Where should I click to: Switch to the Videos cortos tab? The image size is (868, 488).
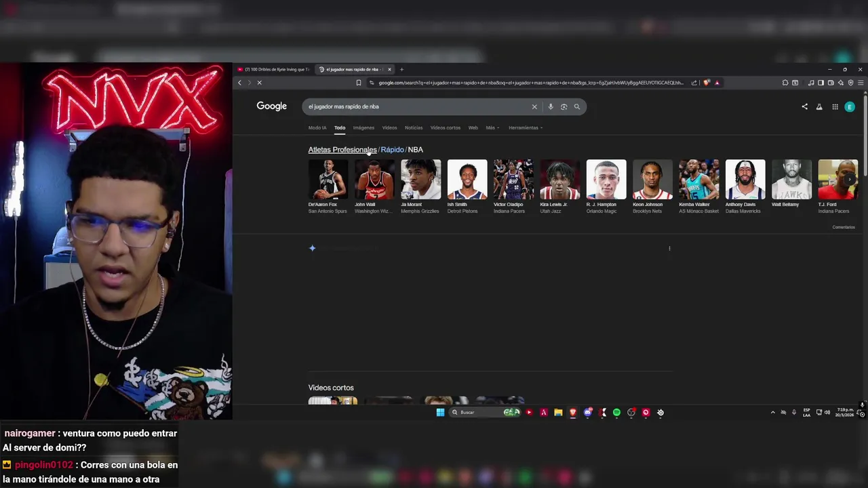pyautogui.click(x=446, y=127)
